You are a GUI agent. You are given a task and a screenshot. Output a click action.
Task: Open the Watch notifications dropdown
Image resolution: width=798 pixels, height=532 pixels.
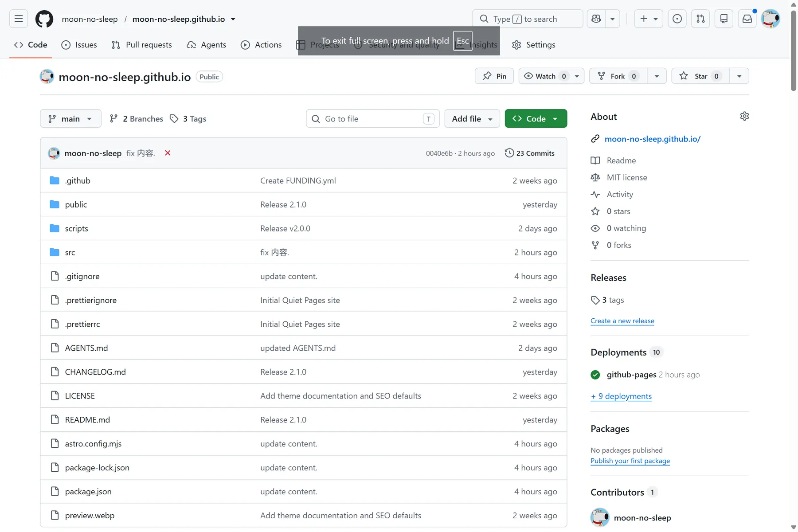[x=552, y=76]
